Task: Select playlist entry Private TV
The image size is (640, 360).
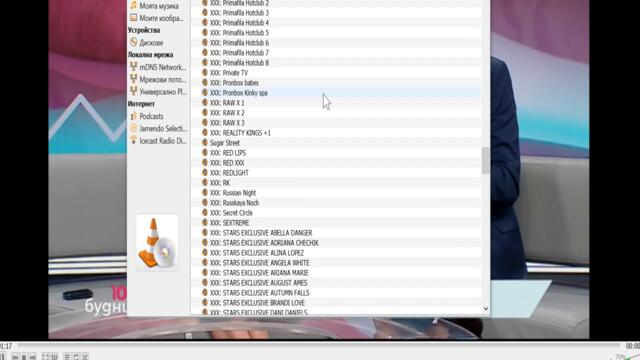Action: coord(336,73)
